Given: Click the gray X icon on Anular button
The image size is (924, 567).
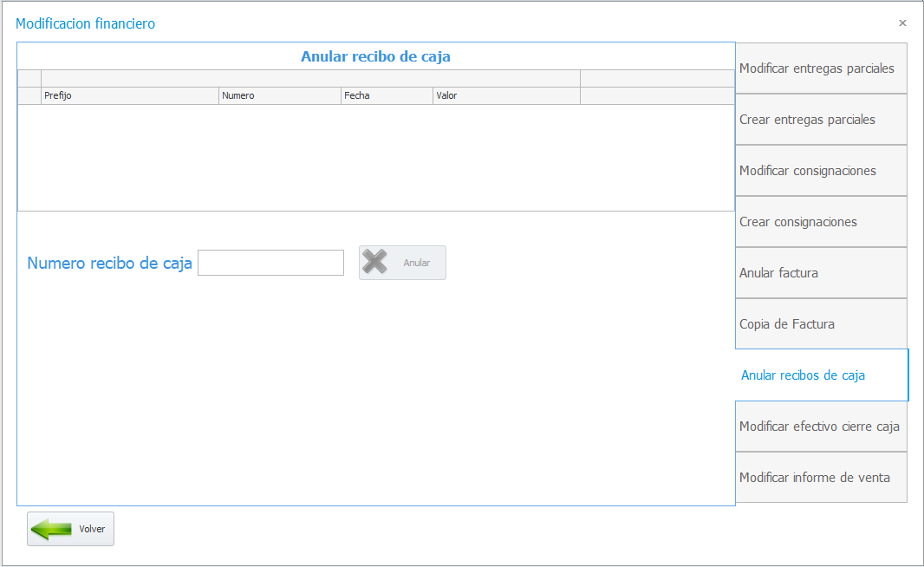Looking at the screenshot, I should (374, 262).
